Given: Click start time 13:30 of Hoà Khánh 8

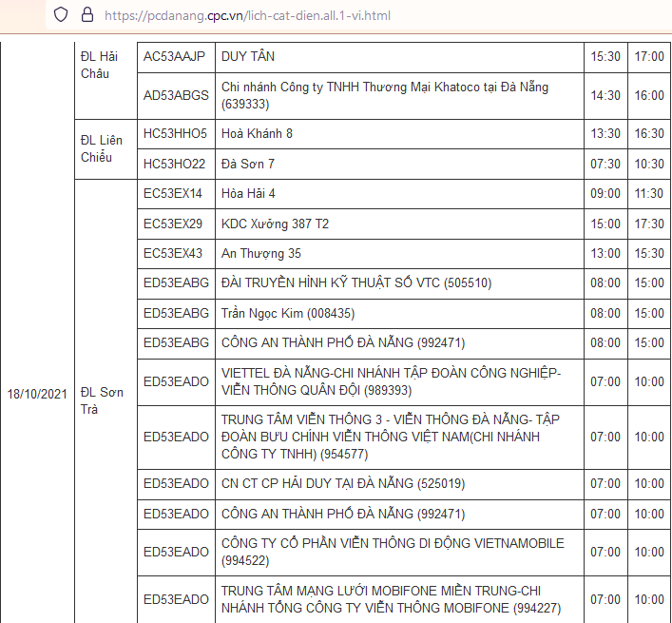Looking at the screenshot, I should [x=605, y=133].
